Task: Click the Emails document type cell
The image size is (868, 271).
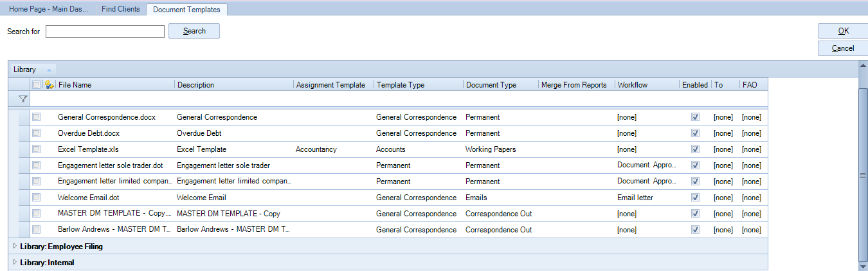Action: pyautogui.click(x=476, y=198)
